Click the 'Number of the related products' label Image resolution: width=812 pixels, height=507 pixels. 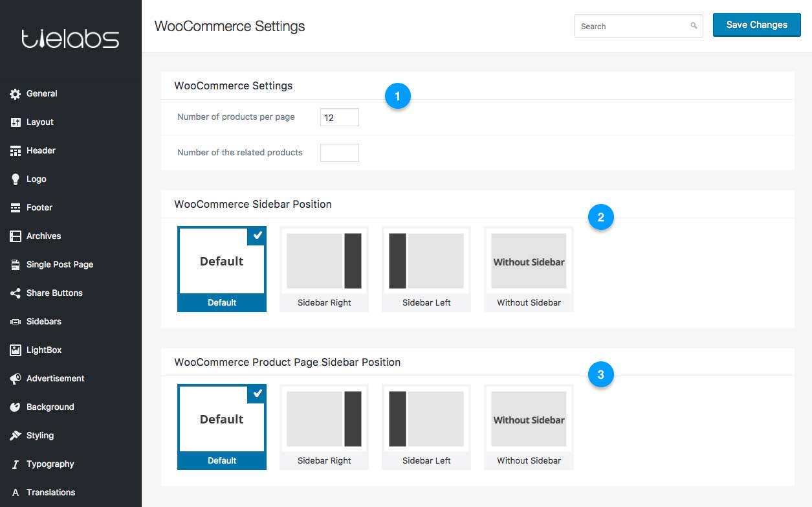[240, 153]
